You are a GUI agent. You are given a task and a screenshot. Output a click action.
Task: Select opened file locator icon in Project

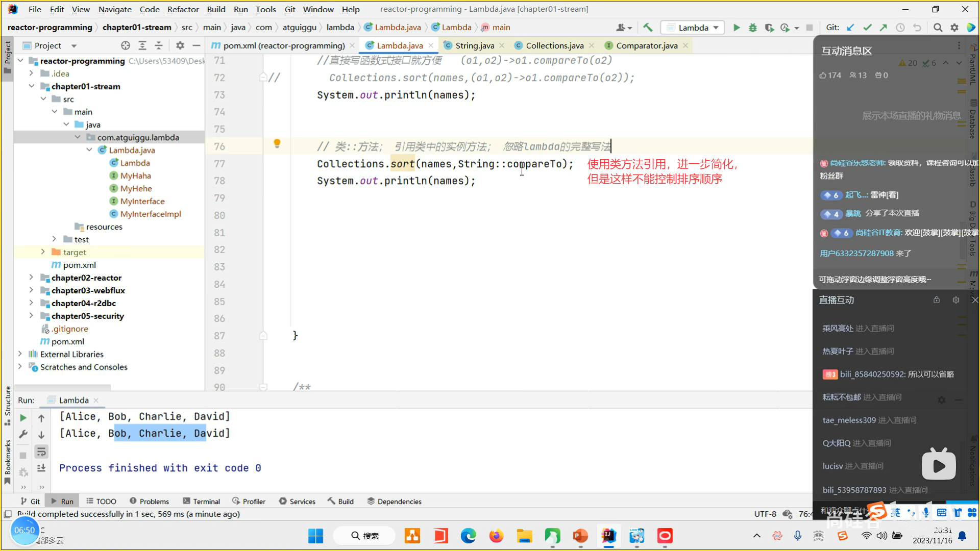[126, 45]
